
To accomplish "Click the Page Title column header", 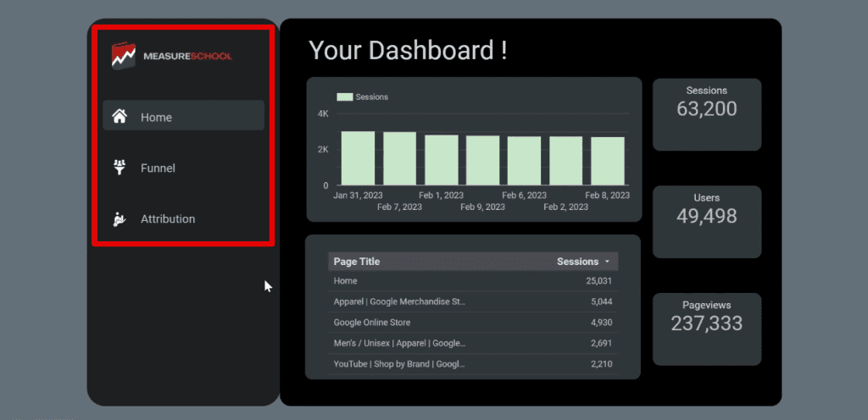I will coord(357,262).
